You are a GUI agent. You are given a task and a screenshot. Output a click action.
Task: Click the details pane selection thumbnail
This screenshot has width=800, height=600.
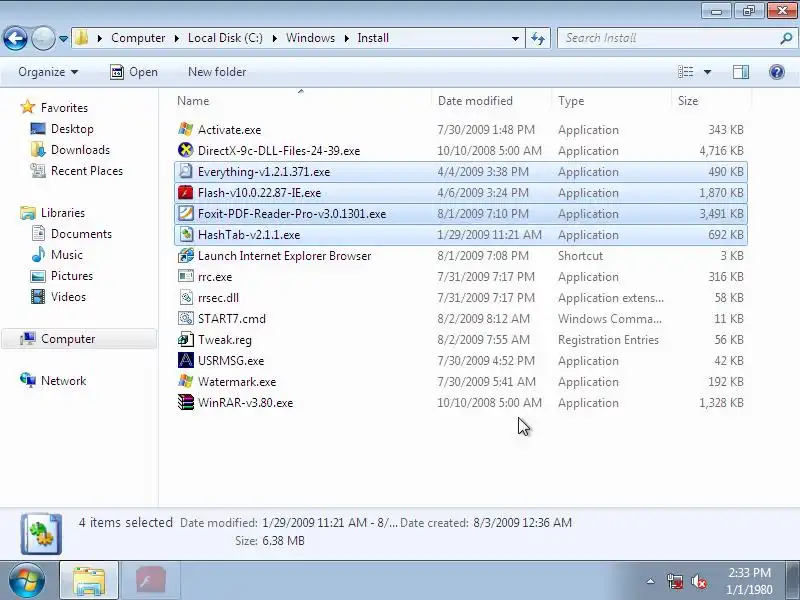(x=41, y=534)
